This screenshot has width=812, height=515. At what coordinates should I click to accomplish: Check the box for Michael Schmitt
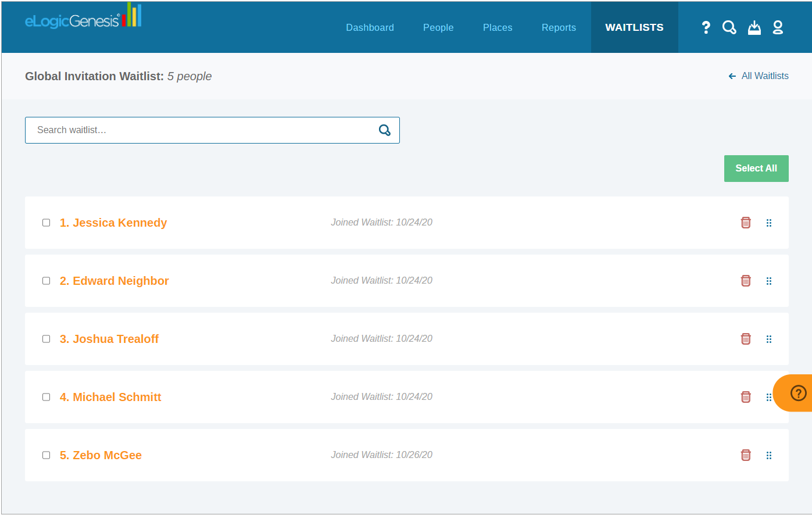click(x=46, y=397)
